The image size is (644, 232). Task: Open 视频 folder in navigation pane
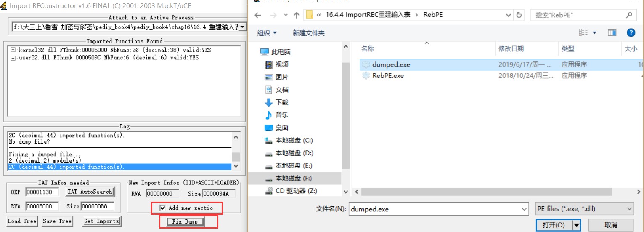point(277,64)
